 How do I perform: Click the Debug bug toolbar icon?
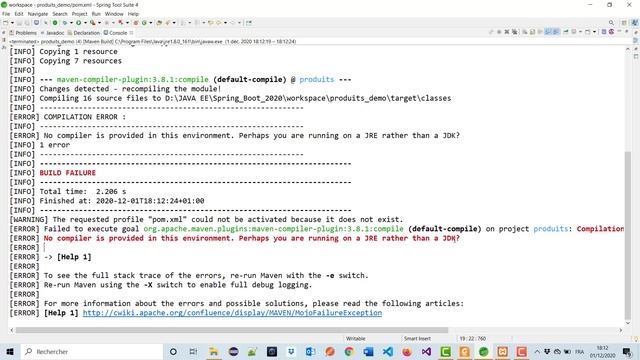(x=65, y=23)
